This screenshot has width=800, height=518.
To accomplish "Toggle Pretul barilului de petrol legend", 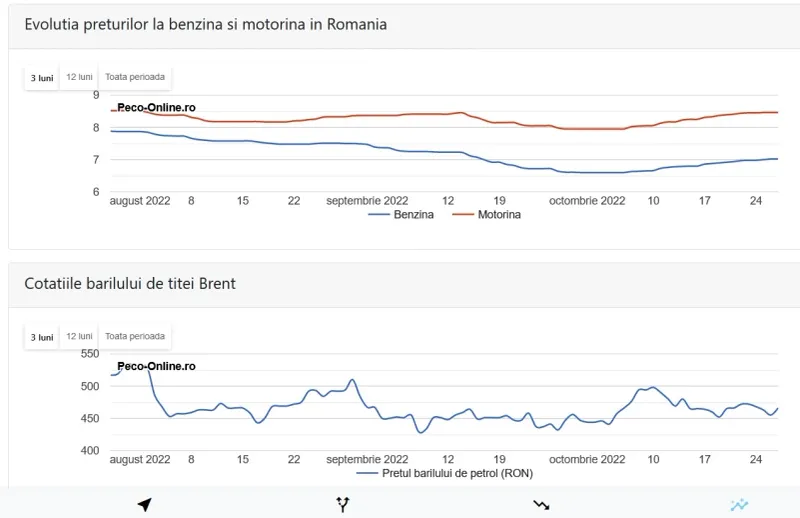I will (444, 474).
